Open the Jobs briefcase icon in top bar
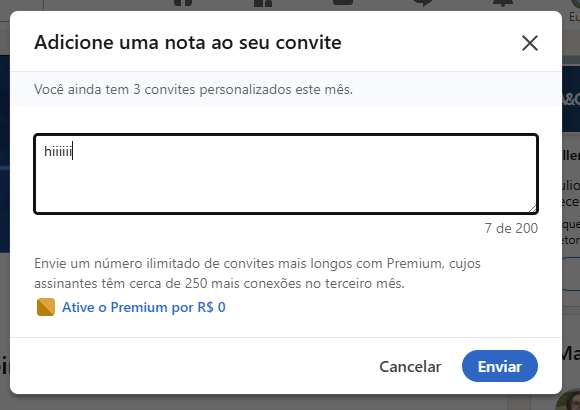Viewport: 580px width, 410px height. (343, 2)
